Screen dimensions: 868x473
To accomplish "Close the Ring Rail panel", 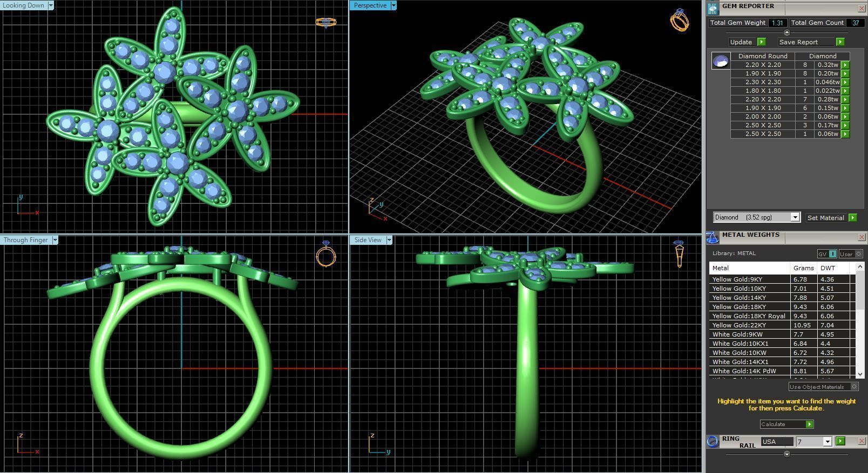I will 862,441.
